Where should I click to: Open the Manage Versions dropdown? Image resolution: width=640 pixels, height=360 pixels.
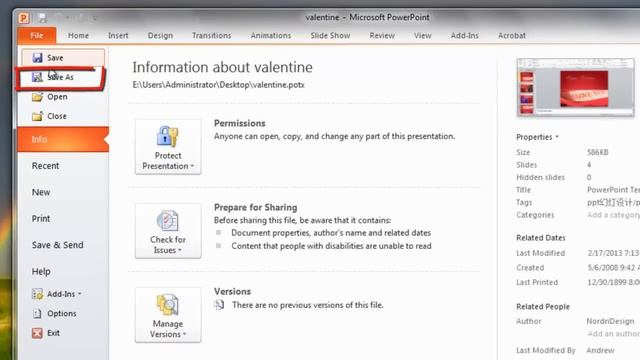coord(168,315)
